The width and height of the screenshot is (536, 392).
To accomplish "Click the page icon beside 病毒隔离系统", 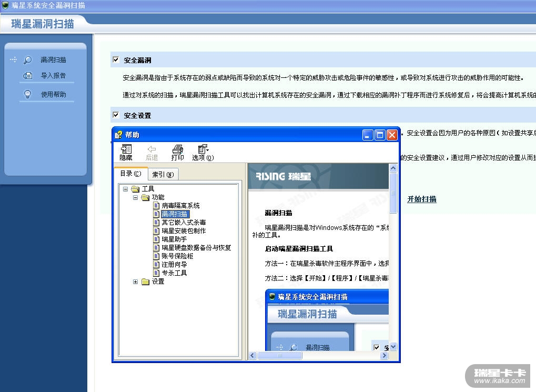I will (156, 206).
